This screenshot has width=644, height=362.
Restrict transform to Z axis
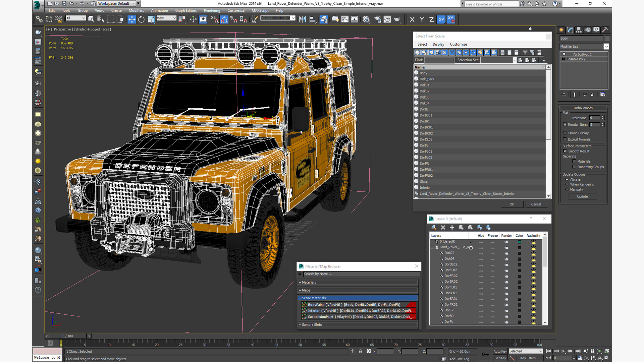coord(431,19)
